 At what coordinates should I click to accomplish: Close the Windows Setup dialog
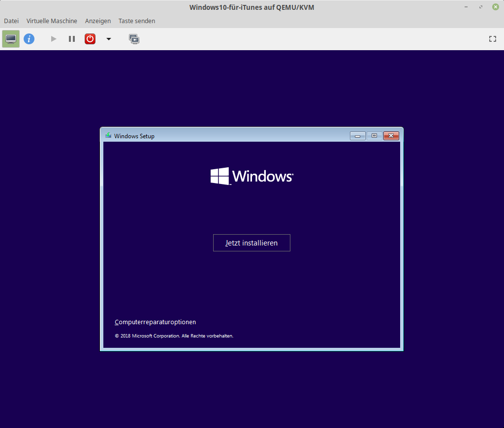[391, 136]
